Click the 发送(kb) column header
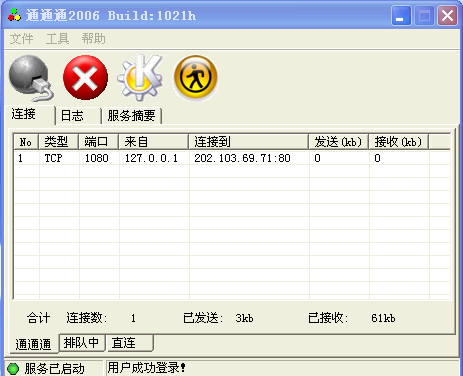 point(338,142)
